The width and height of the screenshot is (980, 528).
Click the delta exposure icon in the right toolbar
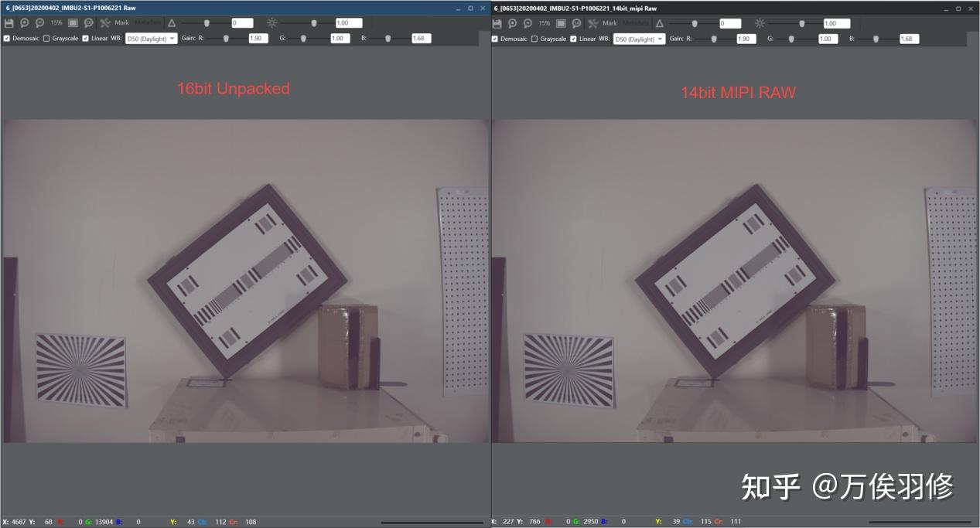click(660, 22)
